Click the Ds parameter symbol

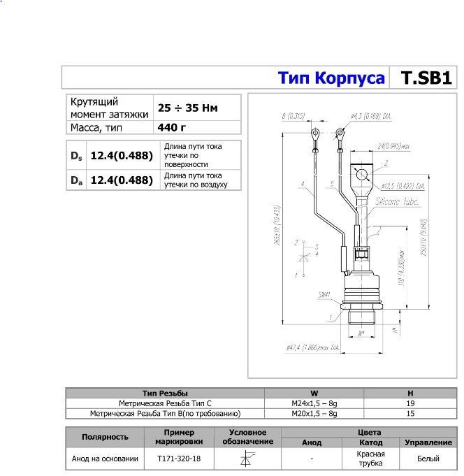(76, 156)
